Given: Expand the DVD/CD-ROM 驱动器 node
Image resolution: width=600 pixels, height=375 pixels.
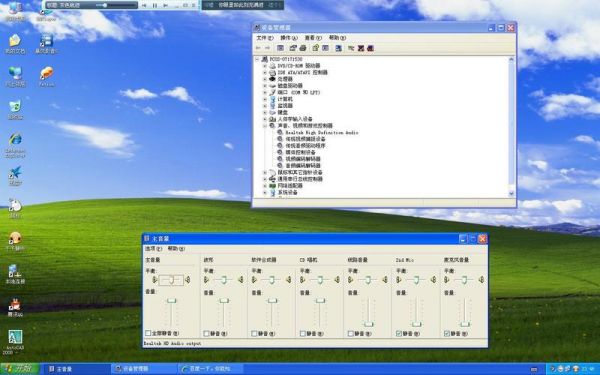Looking at the screenshot, I should coord(265,66).
